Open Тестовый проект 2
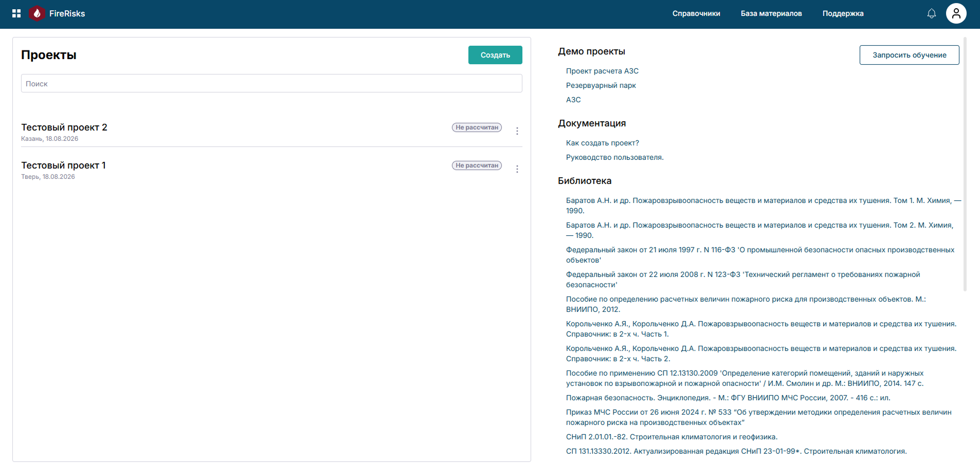This screenshot has width=980, height=465. click(64, 127)
